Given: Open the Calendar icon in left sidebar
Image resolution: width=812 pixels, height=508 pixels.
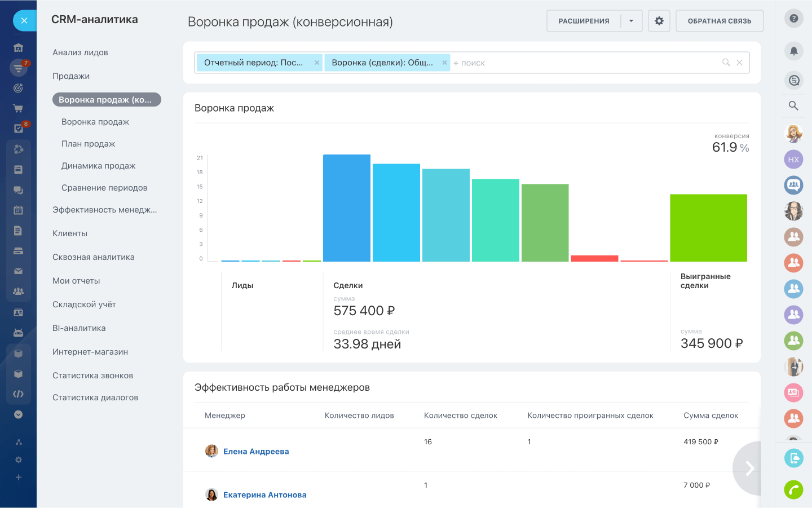Looking at the screenshot, I should 19,209.
